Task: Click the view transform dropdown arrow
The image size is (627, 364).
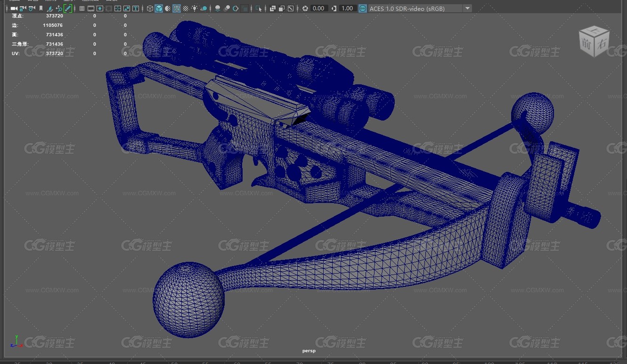Action: tap(467, 8)
